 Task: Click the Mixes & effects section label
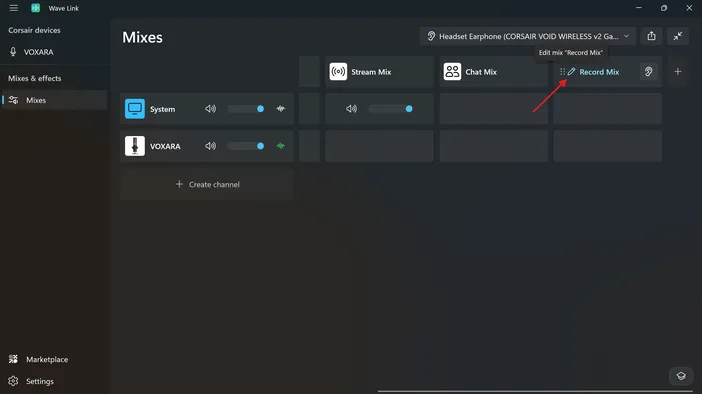[x=34, y=78]
